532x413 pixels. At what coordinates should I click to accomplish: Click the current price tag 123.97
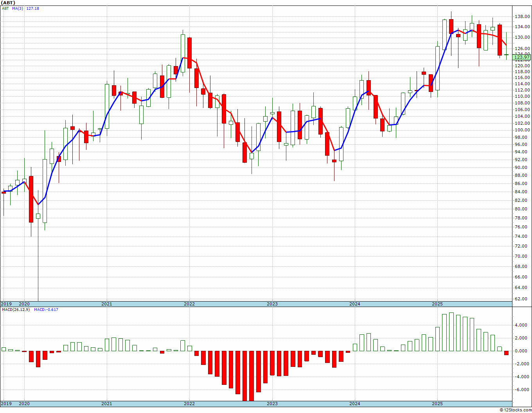pyautogui.click(x=522, y=57)
